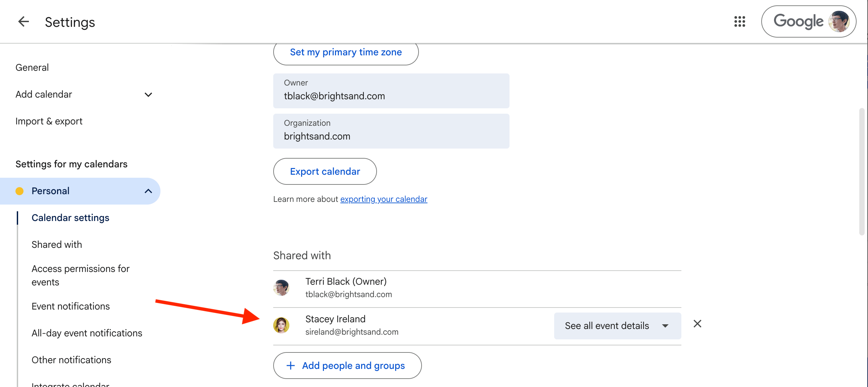Open the Google apps grid
The width and height of the screenshot is (868, 387).
pyautogui.click(x=739, y=22)
